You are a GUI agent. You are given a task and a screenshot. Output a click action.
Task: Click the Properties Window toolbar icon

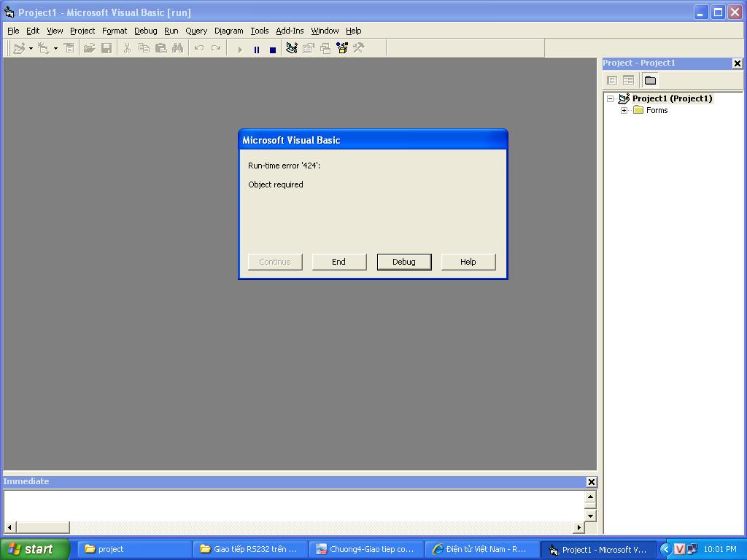[x=309, y=48]
